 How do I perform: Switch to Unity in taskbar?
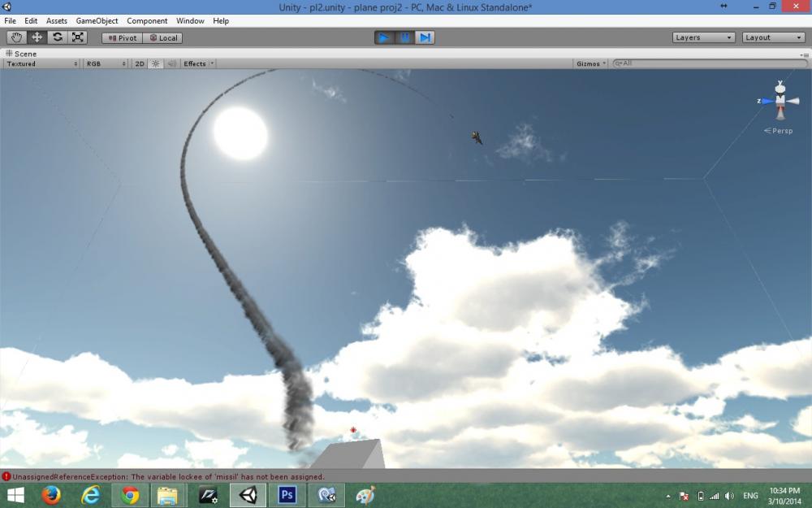click(x=248, y=496)
